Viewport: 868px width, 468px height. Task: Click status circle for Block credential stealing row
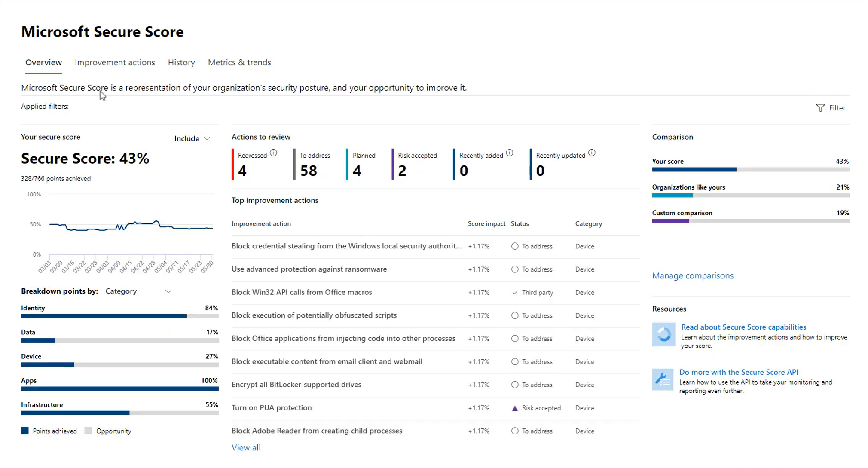tap(515, 246)
